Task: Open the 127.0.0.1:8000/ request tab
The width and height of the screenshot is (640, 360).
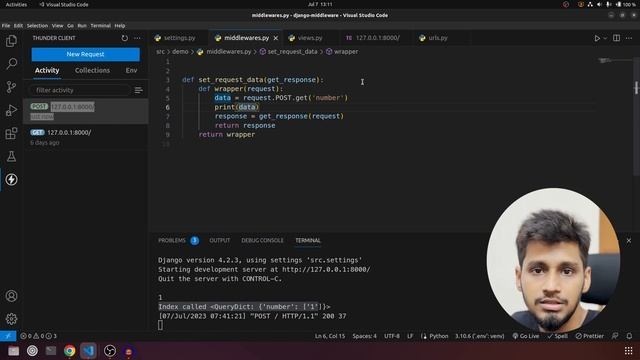Action: pyautogui.click(x=377, y=38)
